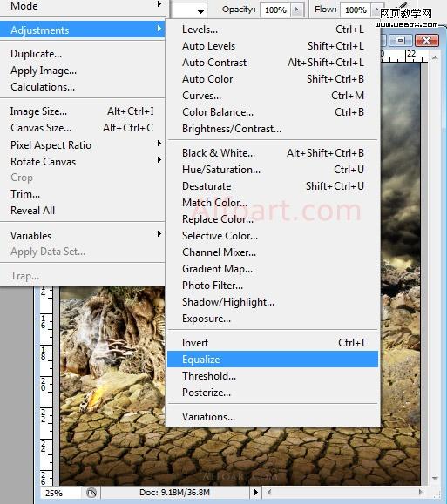Click the window restore icon
This screenshot has width=447, height=504.
point(400,41)
